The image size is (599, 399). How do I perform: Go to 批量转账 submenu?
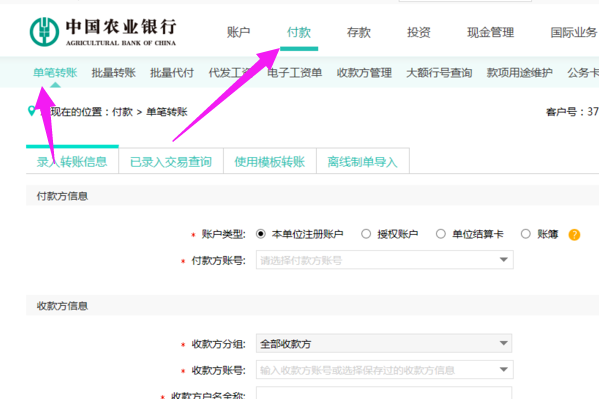click(x=114, y=73)
